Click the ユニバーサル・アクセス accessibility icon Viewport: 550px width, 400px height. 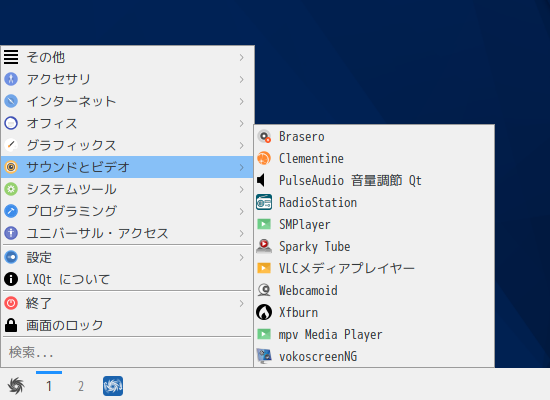tap(11, 233)
